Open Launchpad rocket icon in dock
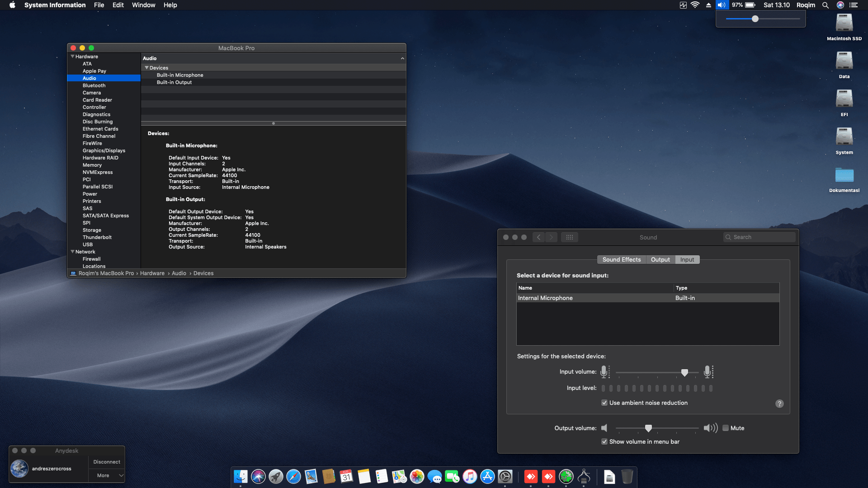The height and width of the screenshot is (488, 868). (276, 476)
